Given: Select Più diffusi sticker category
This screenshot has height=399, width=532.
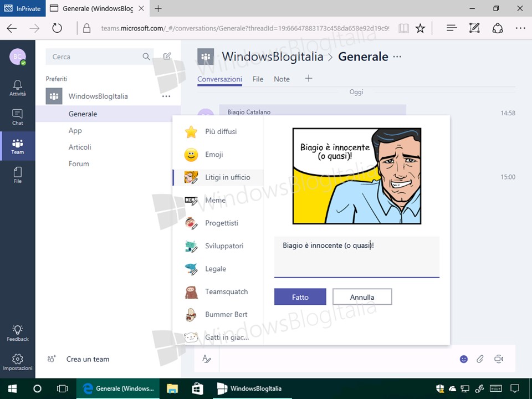Looking at the screenshot, I should 218,132.
